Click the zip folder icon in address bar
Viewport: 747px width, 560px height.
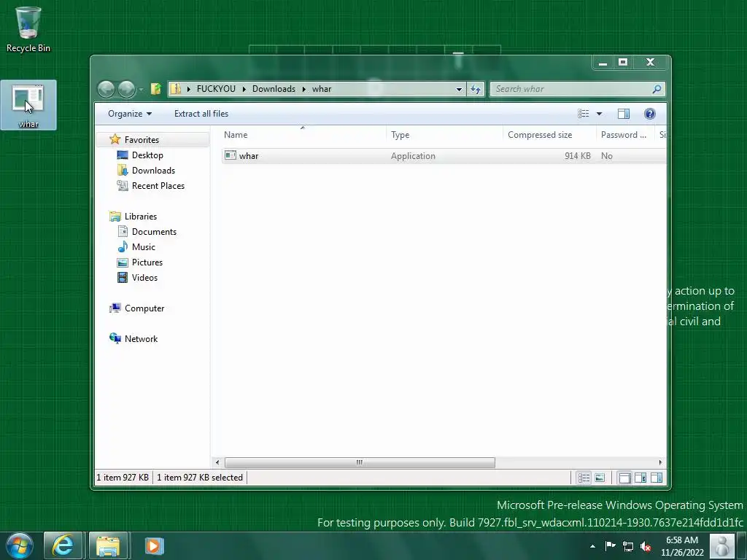[x=176, y=88]
